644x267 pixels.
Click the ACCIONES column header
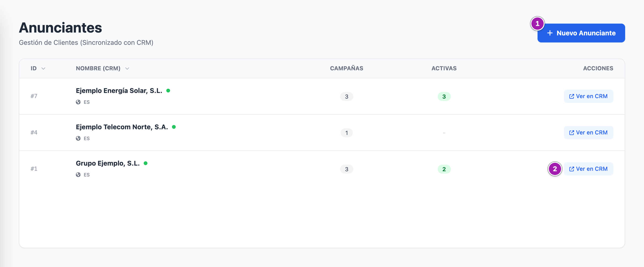click(x=598, y=68)
